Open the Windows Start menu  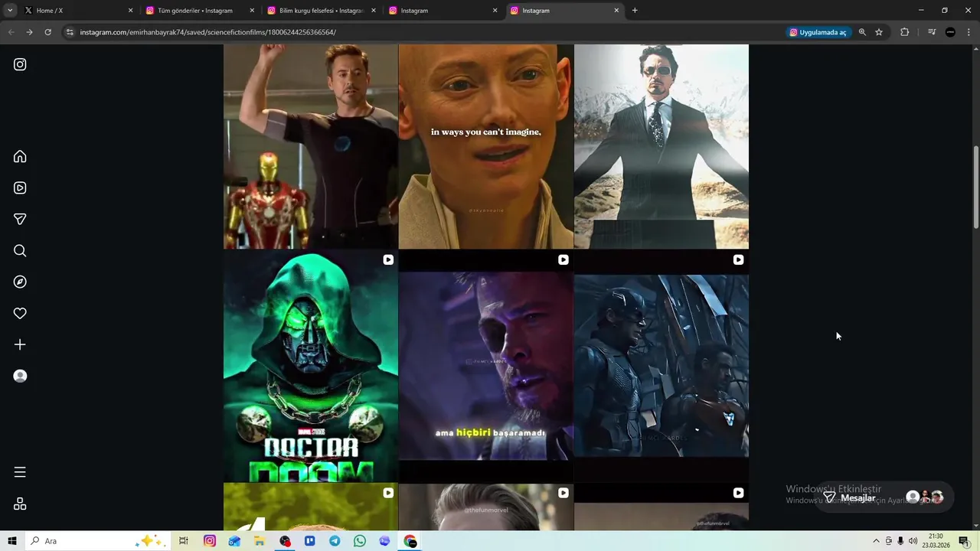pyautogui.click(x=12, y=541)
